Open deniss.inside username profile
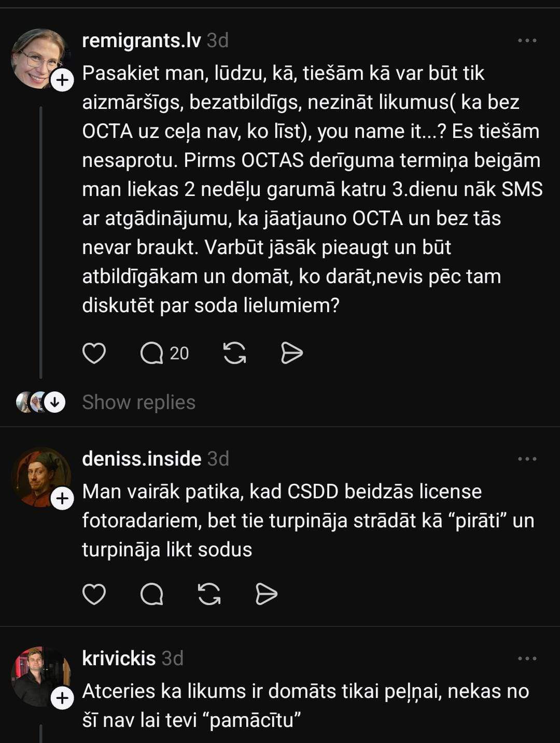Viewport: 560px width, 743px height. click(142, 459)
